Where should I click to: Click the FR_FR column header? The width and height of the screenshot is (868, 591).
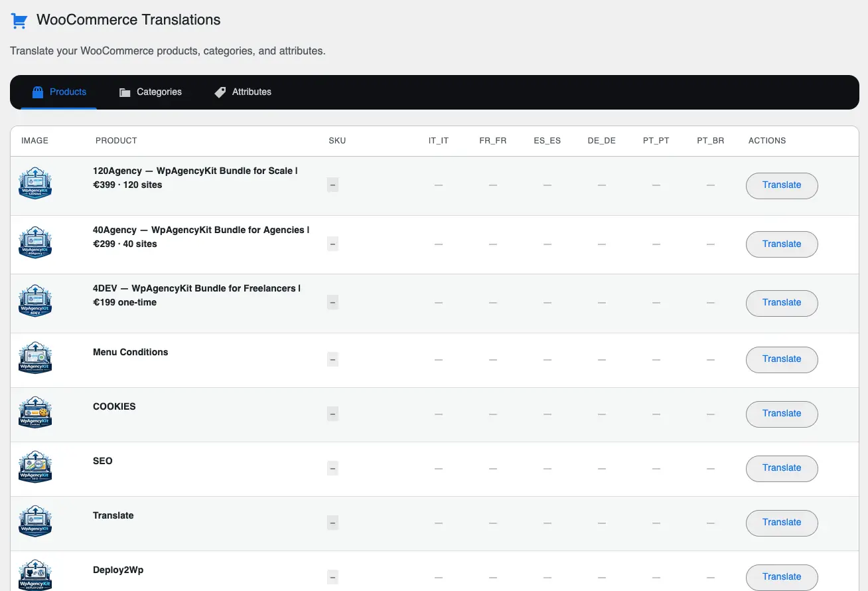(493, 141)
